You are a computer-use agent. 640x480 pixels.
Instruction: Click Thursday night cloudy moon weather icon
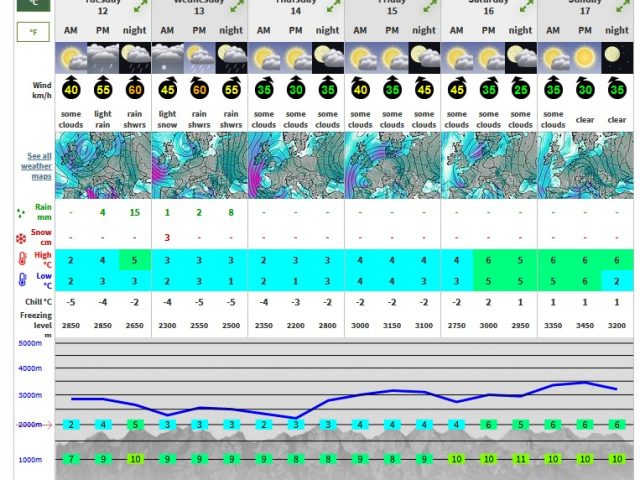click(x=327, y=58)
